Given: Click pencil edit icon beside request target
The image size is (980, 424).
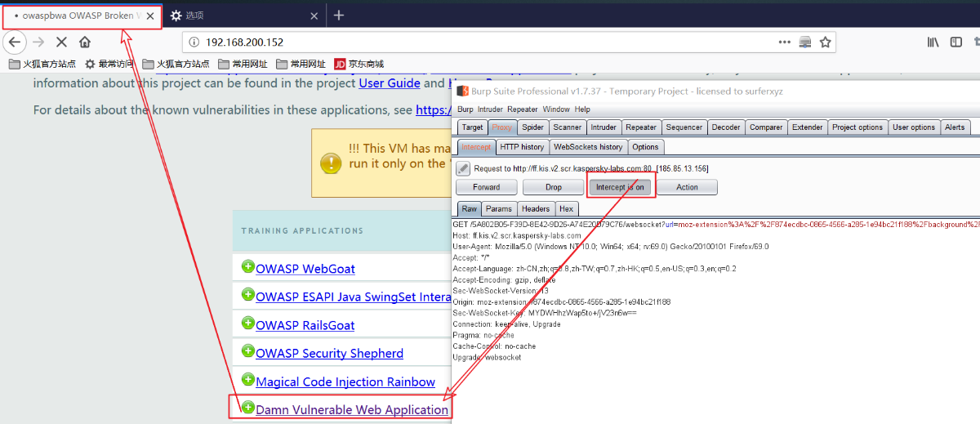Looking at the screenshot, I should point(463,168).
